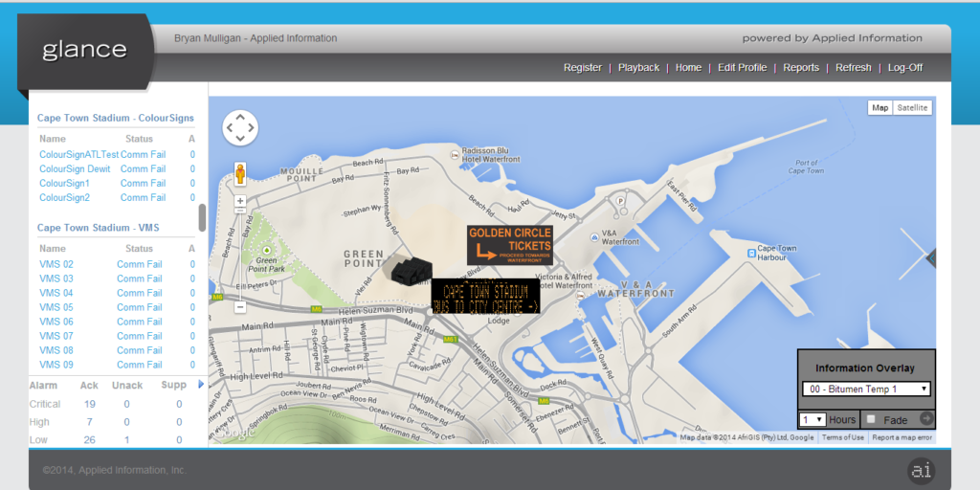This screenshot has height=490, width=980.
Task: Select VMS 04
Action: (56, 293)
